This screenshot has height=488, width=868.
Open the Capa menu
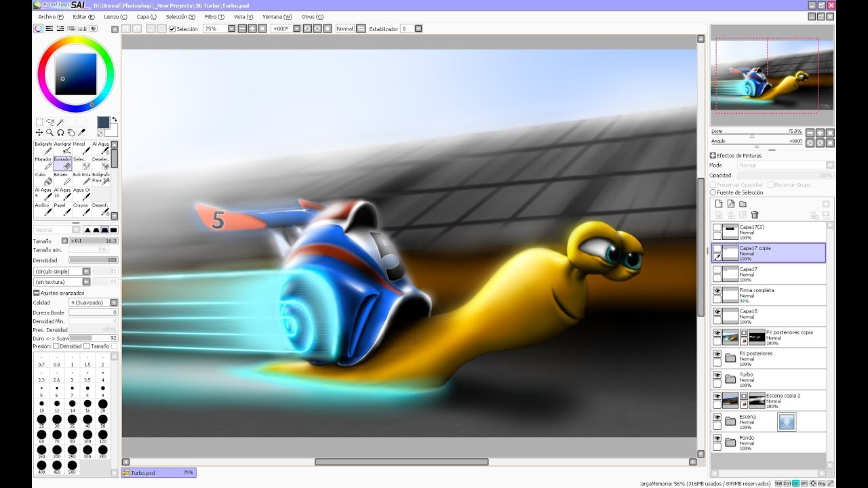[x=146, y=16]
